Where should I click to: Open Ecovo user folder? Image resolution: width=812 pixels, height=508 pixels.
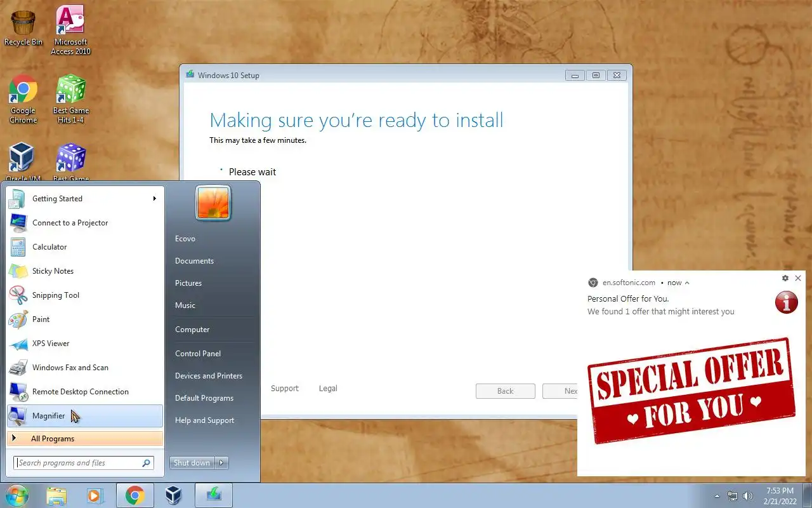[185, 239]
